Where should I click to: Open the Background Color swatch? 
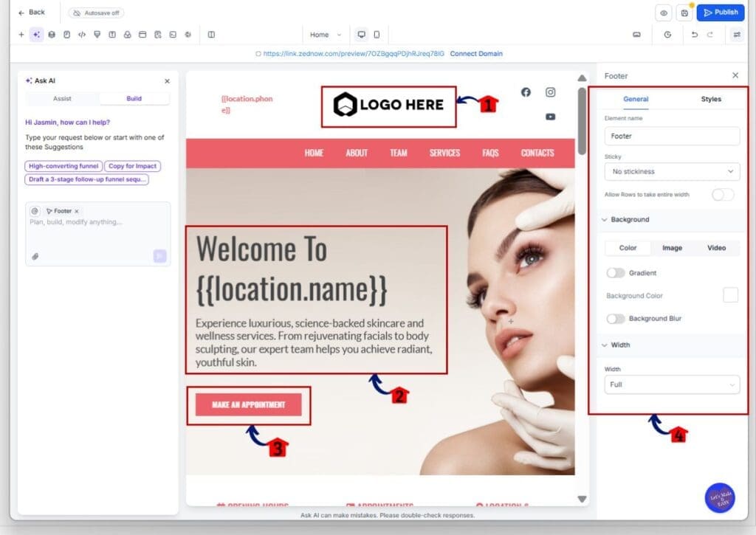[730, 295]
